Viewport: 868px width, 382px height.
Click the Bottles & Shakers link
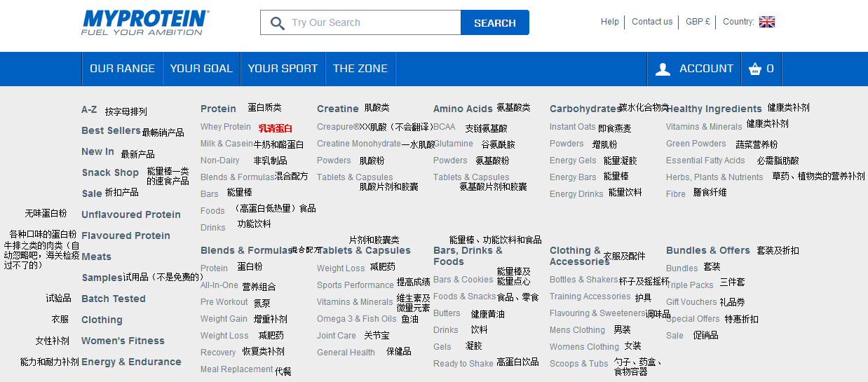tap(584, 280)
